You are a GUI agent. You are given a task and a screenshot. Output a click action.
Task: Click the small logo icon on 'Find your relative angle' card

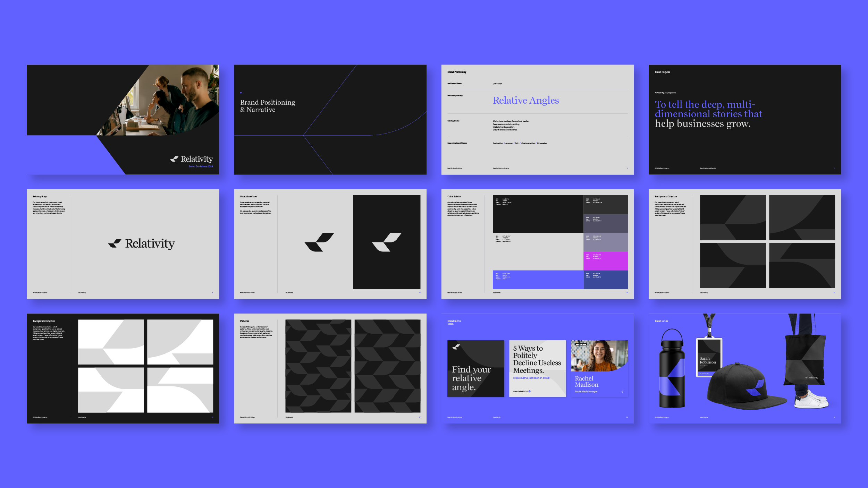[x=456, y=346]
